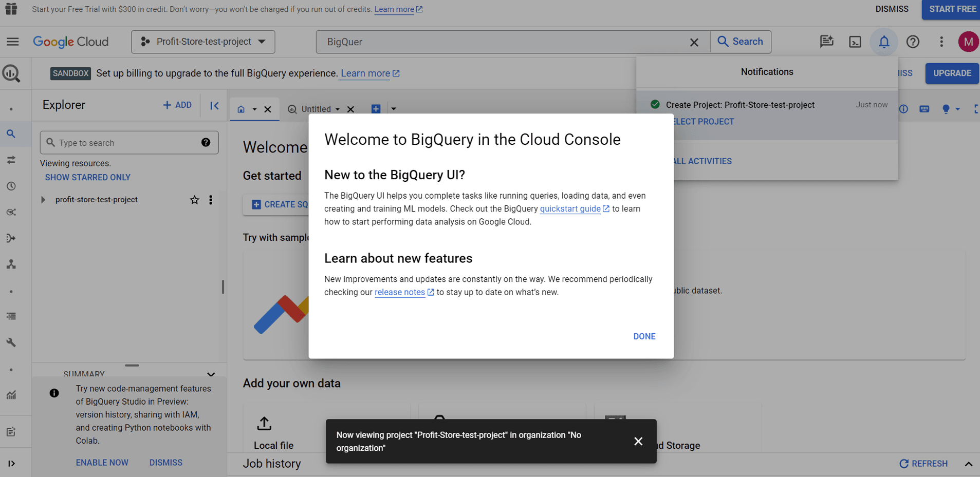Click START FREE button
The image size is (980, 477).
pyautogui.click(x=952, y=9)
